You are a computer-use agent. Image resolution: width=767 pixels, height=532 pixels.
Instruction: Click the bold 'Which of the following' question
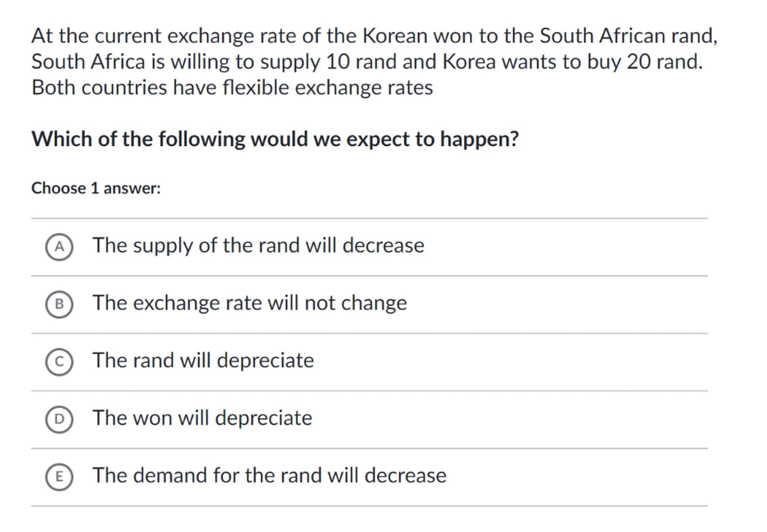coord(275,139)
